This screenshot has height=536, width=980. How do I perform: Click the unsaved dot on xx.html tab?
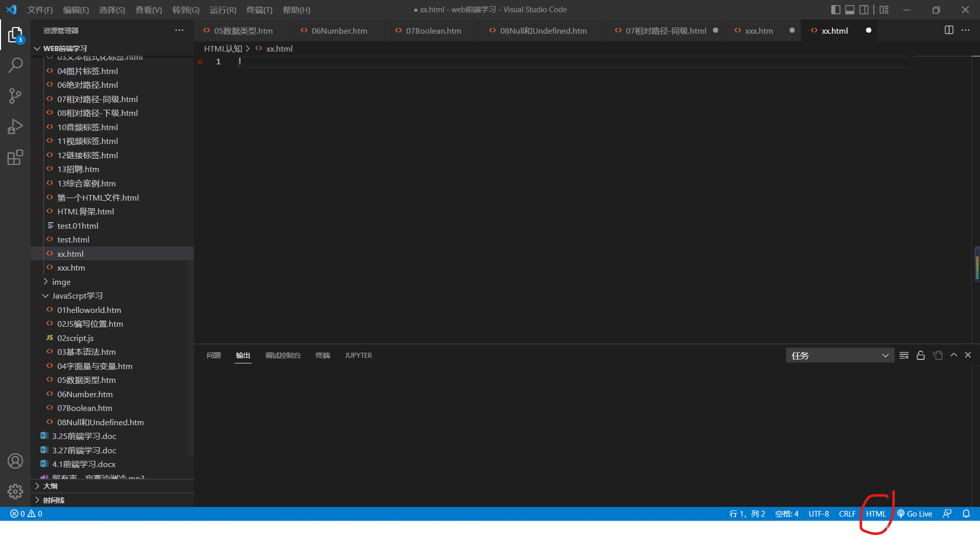tap(868, 31)
